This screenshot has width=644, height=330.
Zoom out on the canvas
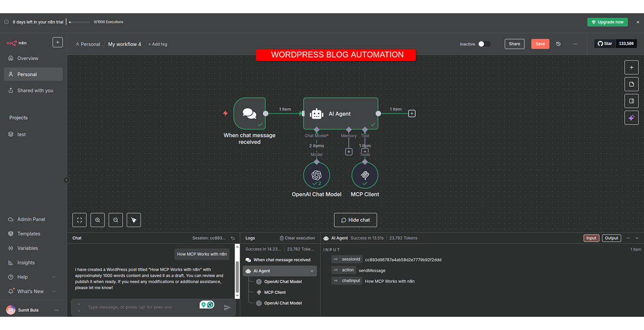(116, 220)
